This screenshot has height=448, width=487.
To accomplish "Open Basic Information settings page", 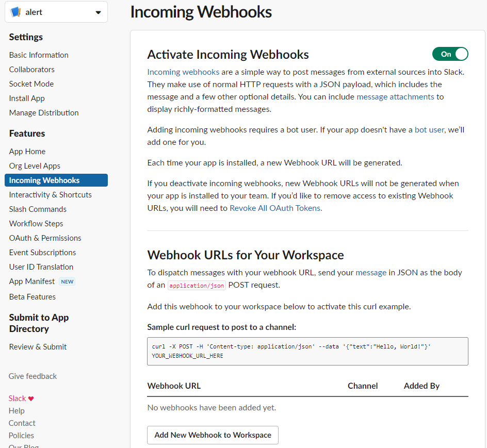I will pyautogui.click(x=39, y=55).
